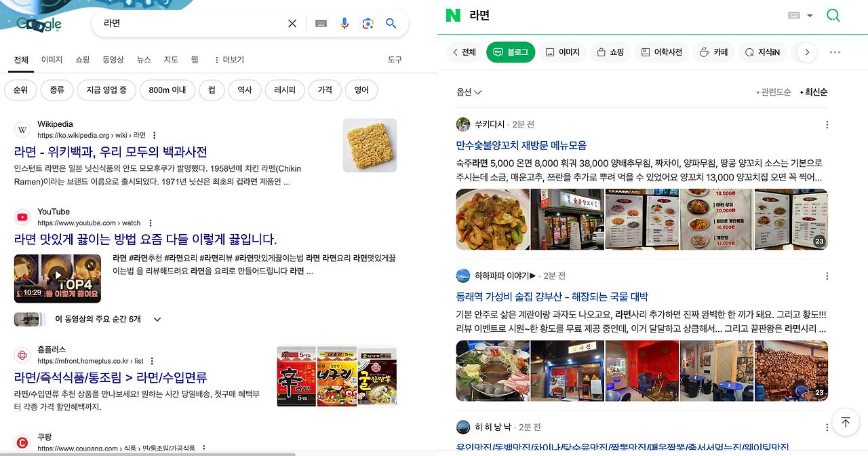Open options for 히 히 낭 낙 post
Screen dimensions: 868x456
pos(827,427)
